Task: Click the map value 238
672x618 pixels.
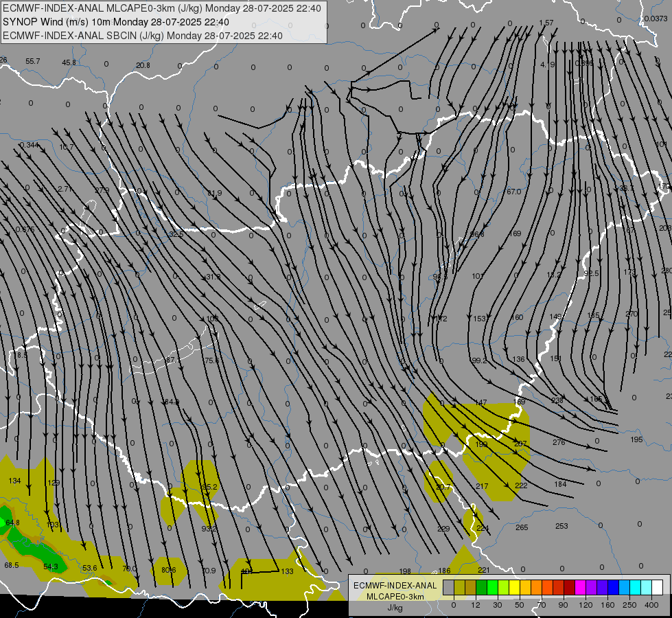Action: (x=557, y=400)
